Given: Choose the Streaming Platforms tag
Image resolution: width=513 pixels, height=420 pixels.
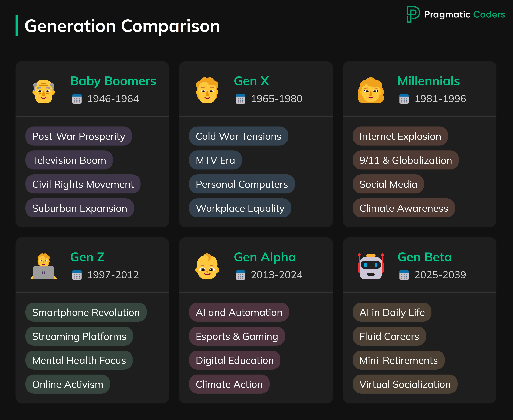Looking at the screenshot, I should (x=79, y=336).
